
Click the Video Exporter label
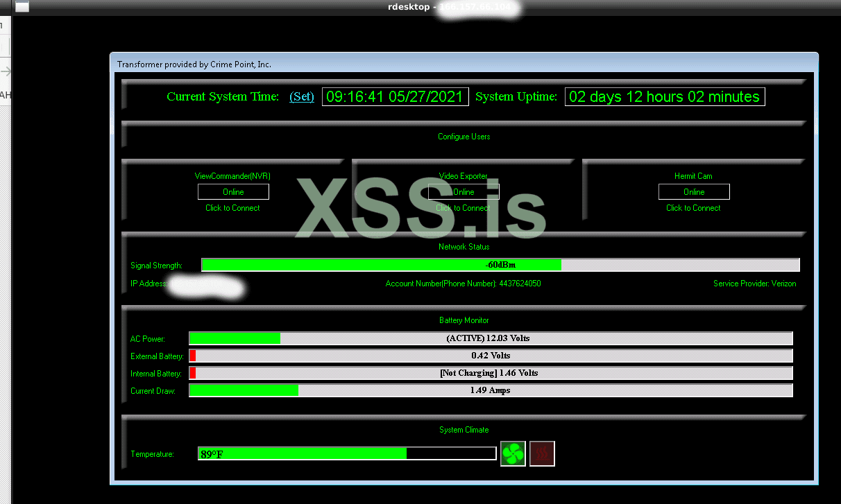click(x=464, y=176)
